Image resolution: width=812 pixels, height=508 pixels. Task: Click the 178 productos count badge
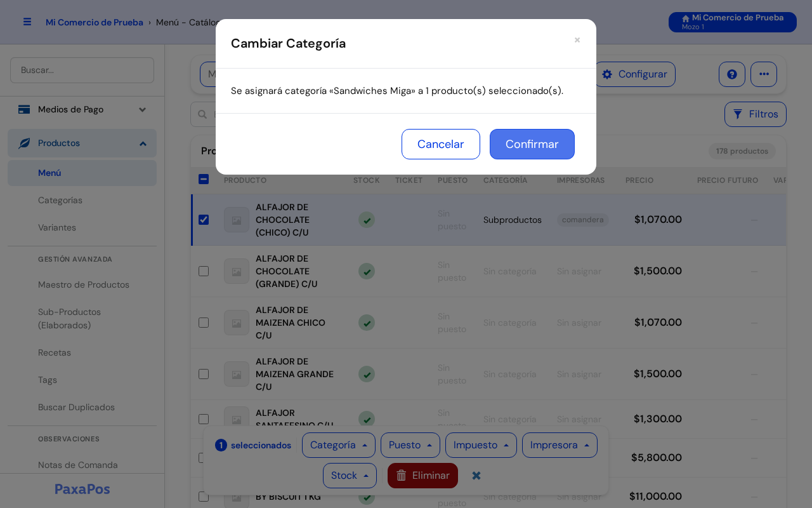tap(742, 151)
